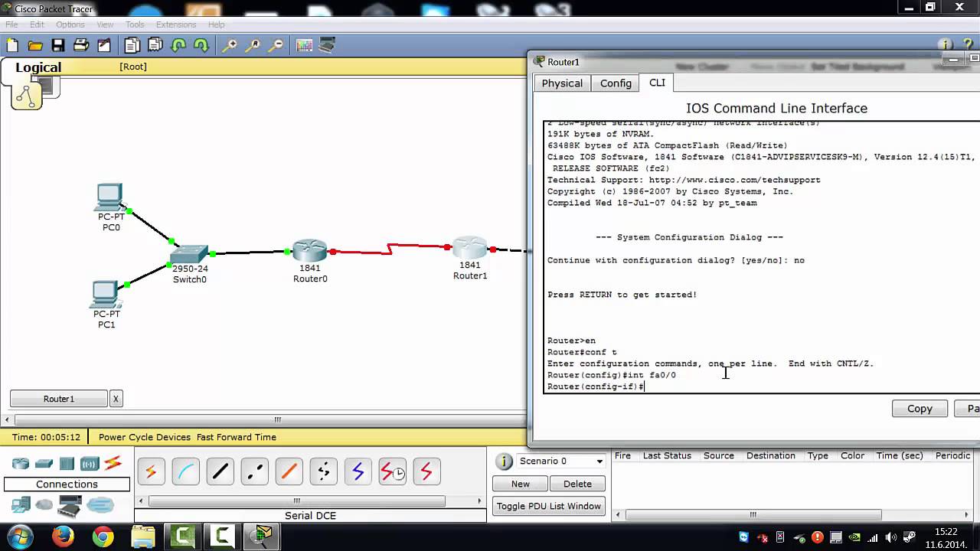Click the Open file folder icon
The width and height of the screenshot is (980, 551).
pos(35,46)
